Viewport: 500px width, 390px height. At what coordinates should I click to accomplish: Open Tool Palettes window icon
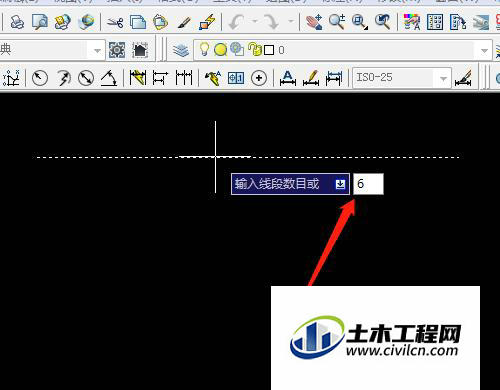pyautogui.click(x=458, y=22)
